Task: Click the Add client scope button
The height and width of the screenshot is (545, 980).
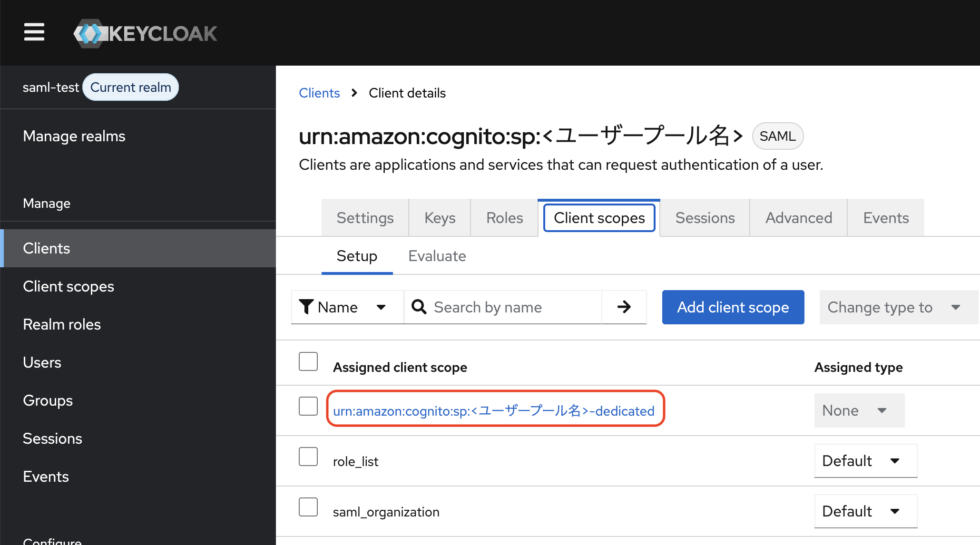Action: (733, 307)
